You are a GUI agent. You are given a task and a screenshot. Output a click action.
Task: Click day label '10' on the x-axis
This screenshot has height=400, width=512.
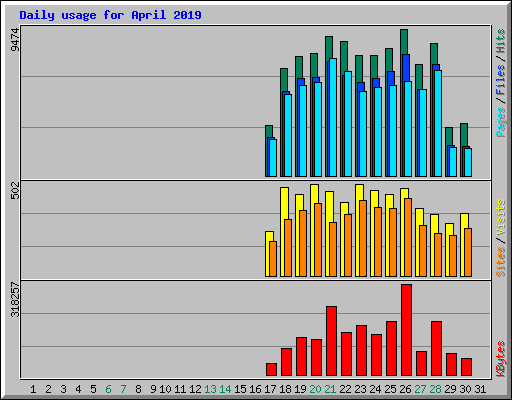point(165,389)
